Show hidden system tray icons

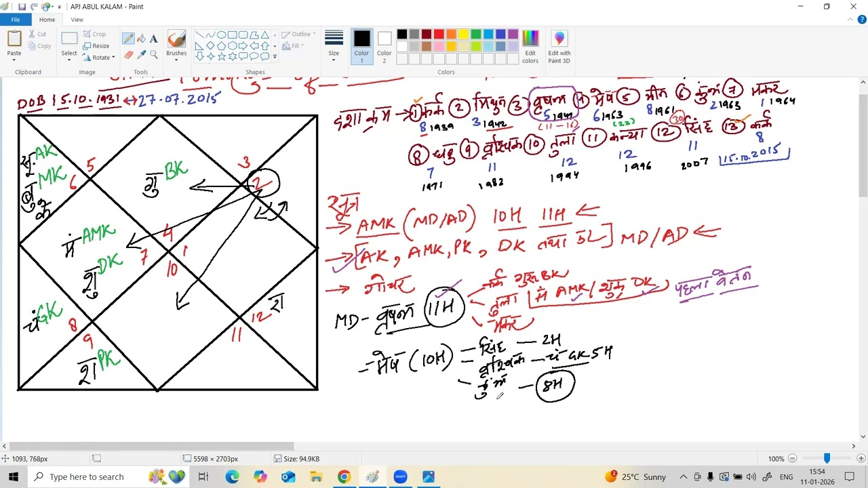pyautogui.click(x=683, y=476)
